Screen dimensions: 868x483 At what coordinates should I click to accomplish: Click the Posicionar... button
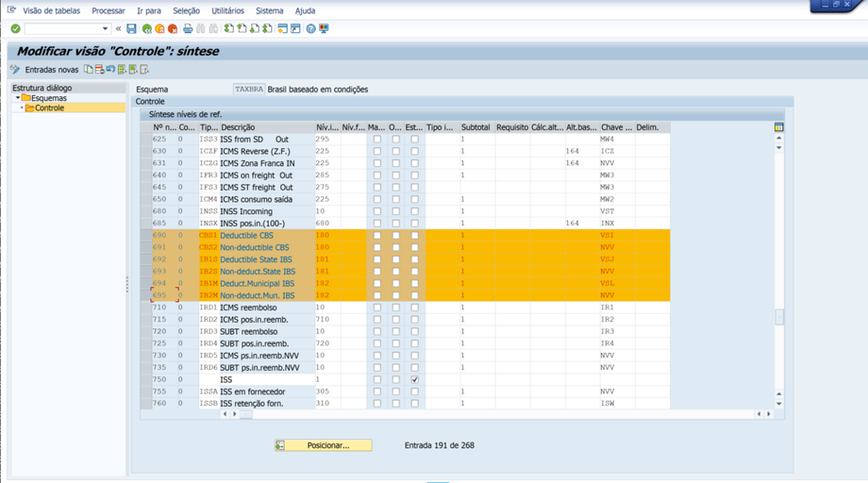coord(323,445)
